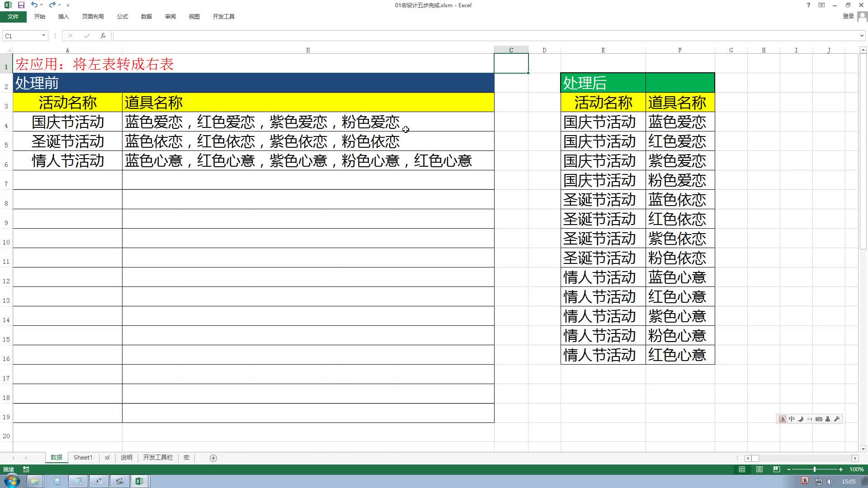The image size is (868, 488).
Task: Open the 宏 worksheet tab
Action: 186,458
